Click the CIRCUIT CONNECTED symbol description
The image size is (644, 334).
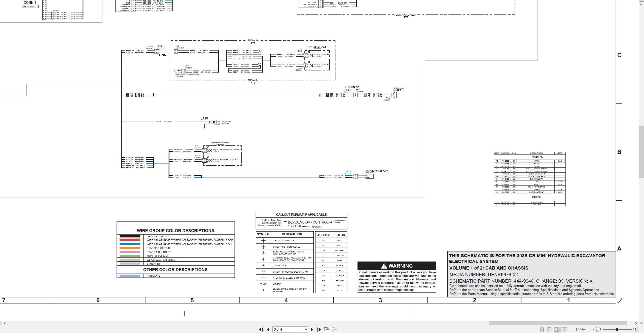click(x=284, y=241)
